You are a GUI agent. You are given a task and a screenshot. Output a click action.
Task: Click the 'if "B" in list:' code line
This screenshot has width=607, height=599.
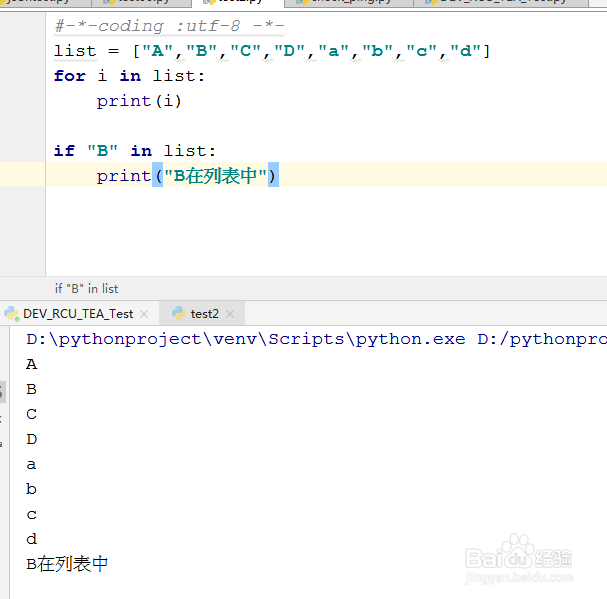pos(135,151)
